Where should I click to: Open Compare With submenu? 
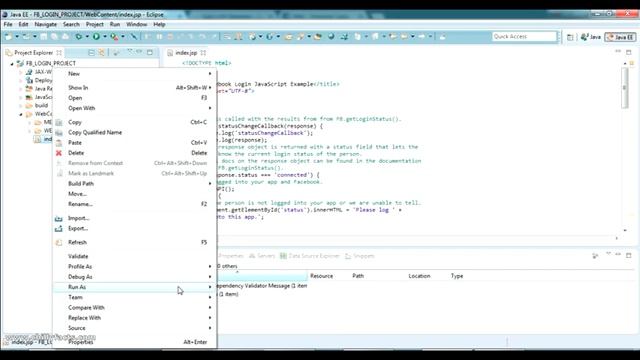[135, 307]
